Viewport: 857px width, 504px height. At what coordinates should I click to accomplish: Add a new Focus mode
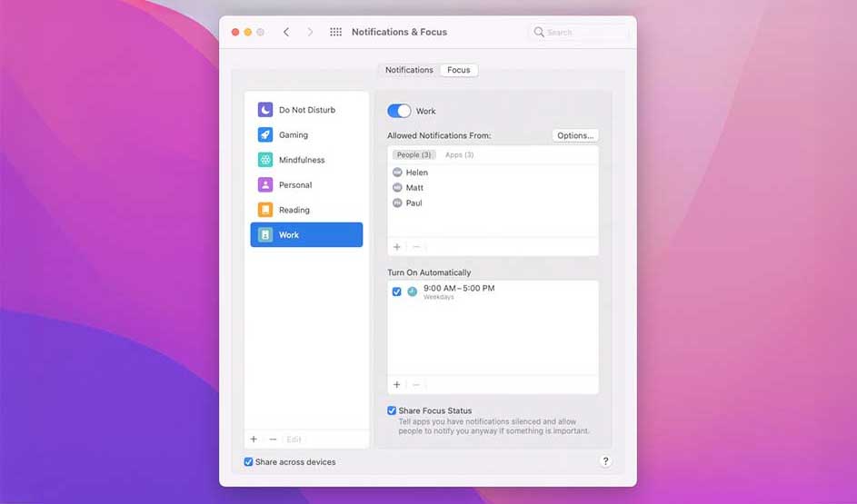point(254,439)
